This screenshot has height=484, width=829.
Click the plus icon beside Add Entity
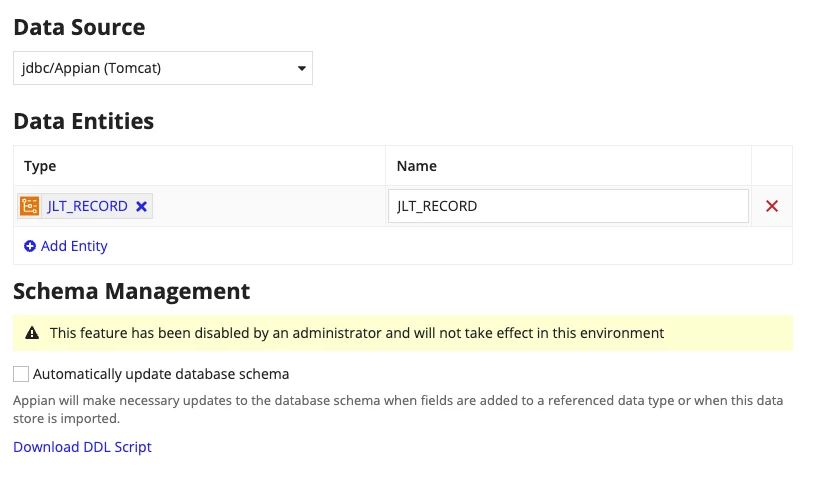point(30,246)
